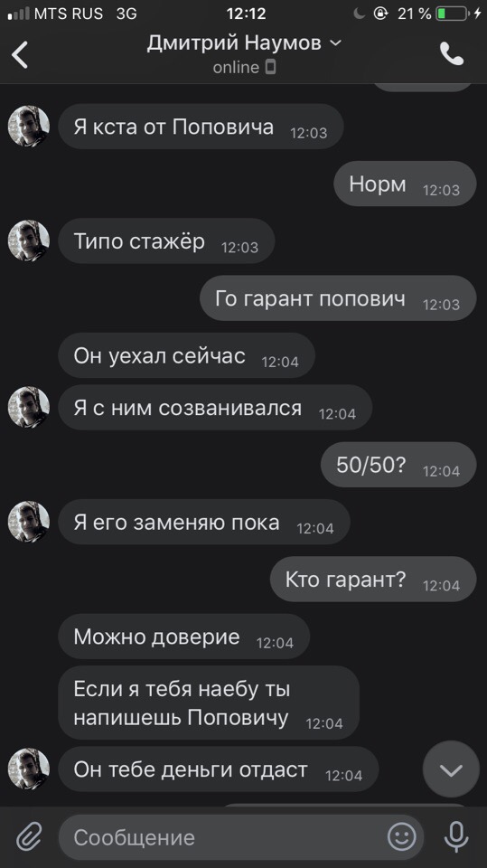
Task: Tap the 'Кто гарант?' message
Action: coord(373,580)
